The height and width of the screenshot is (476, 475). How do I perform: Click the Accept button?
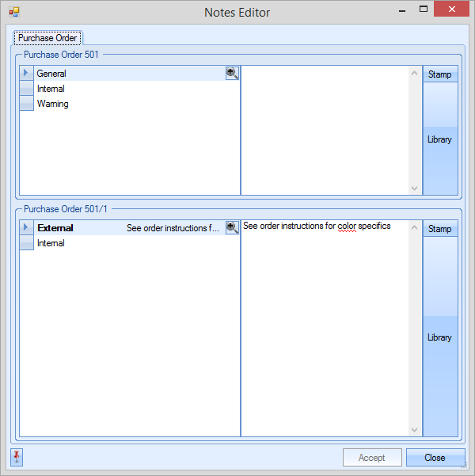point(372,457)
